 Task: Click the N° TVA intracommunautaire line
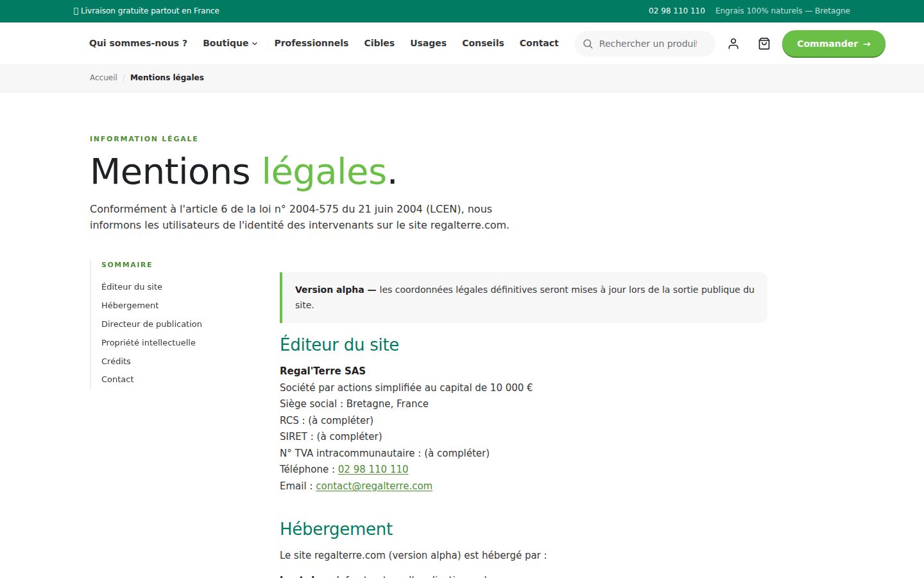(x=384, y=453)
